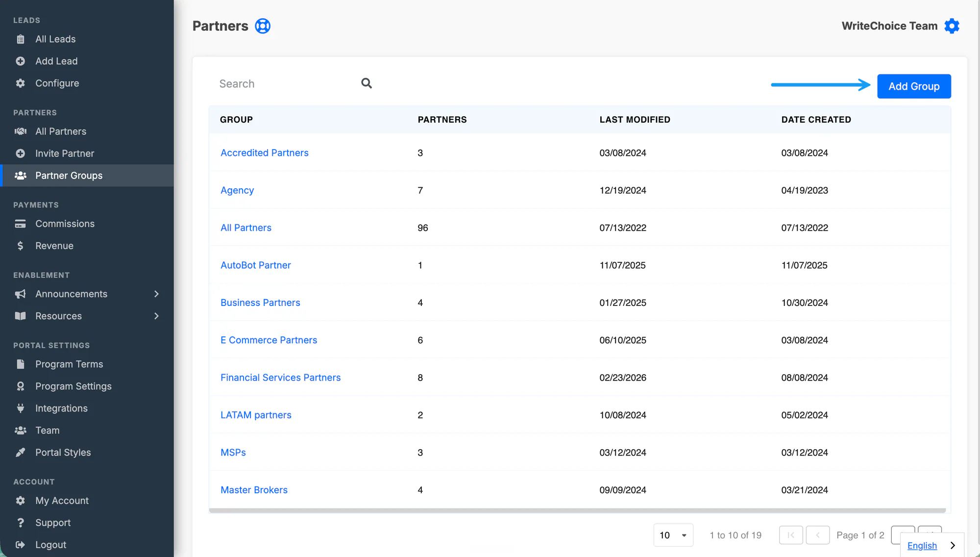The image size is (980, 557).
Task: Click the Portal Styles brush icon
Action: 20,453
